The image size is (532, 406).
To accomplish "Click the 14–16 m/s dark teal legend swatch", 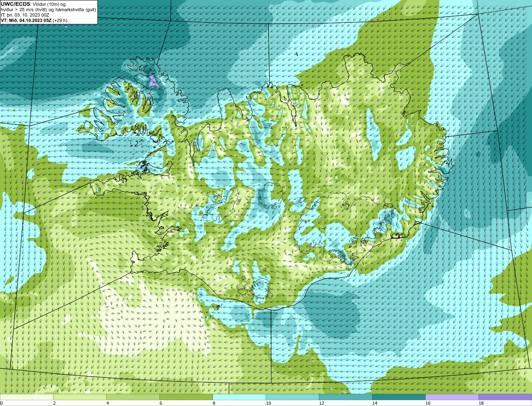I will pyautogui.click(x=399, y=397).
